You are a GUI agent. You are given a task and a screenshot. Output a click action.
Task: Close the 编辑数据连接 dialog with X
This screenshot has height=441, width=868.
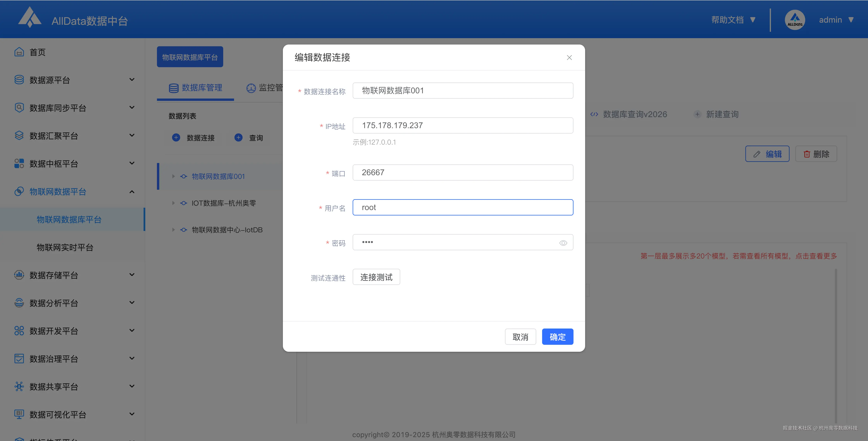pyautogui.click(x=569, y=58)
